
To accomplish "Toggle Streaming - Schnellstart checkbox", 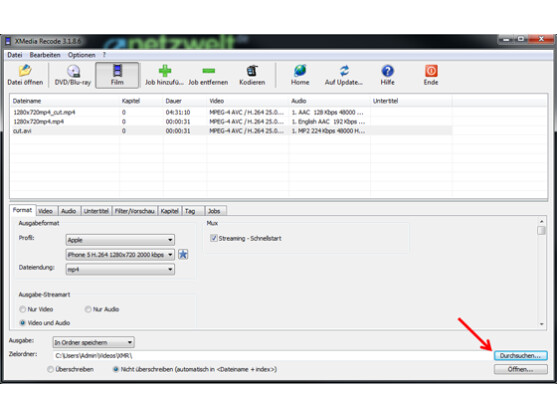I will click(213, 238).
